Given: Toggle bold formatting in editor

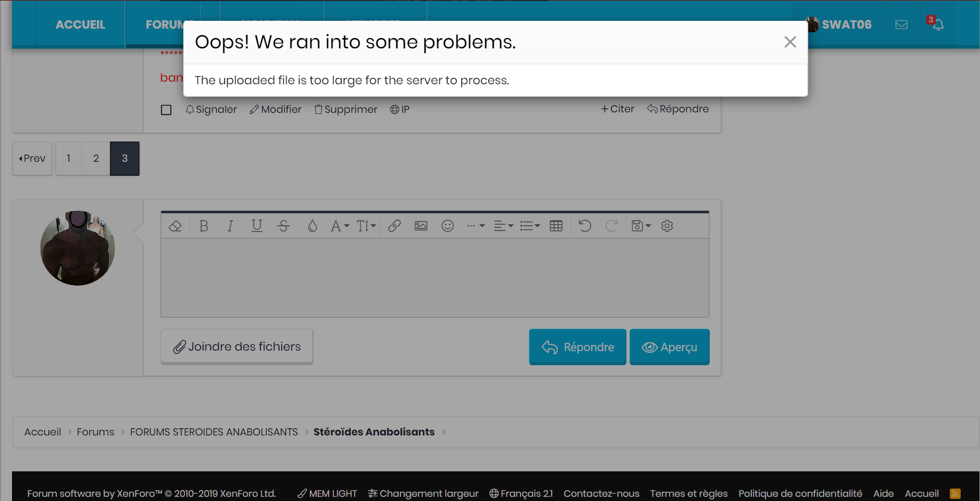Looking at the screenshot, I should click(204, 226).
